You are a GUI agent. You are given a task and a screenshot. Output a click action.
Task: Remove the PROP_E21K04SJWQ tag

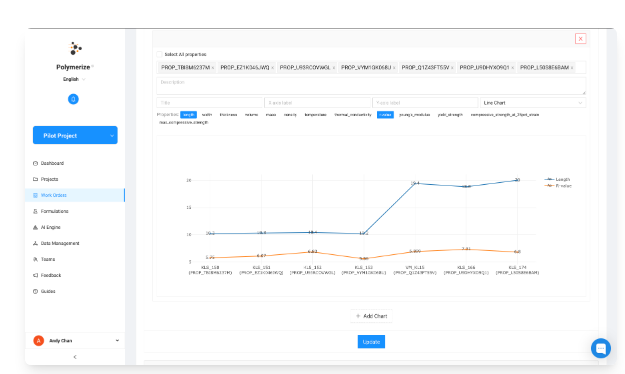pos(272,68)
